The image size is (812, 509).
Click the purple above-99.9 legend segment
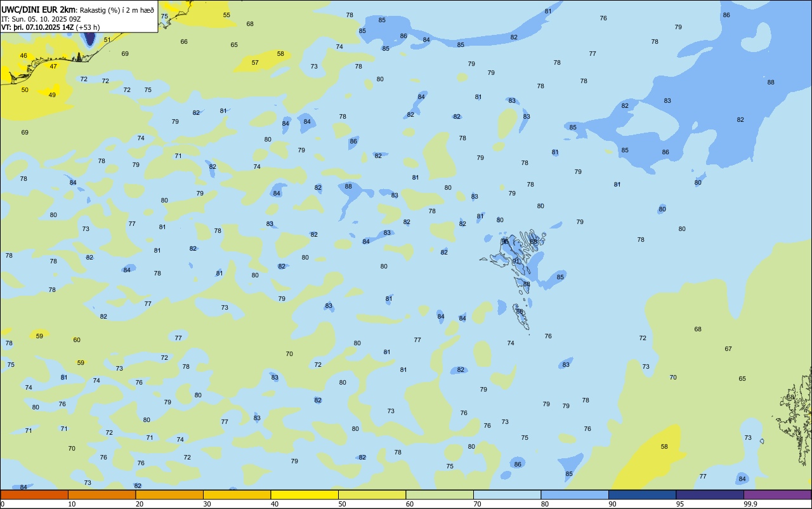pyautogui.click(x=777, y=494)
